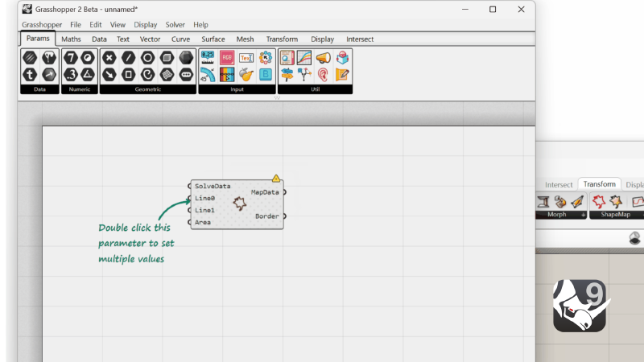Select the .3 decimal number parameter icon

[x=71, y=75]
